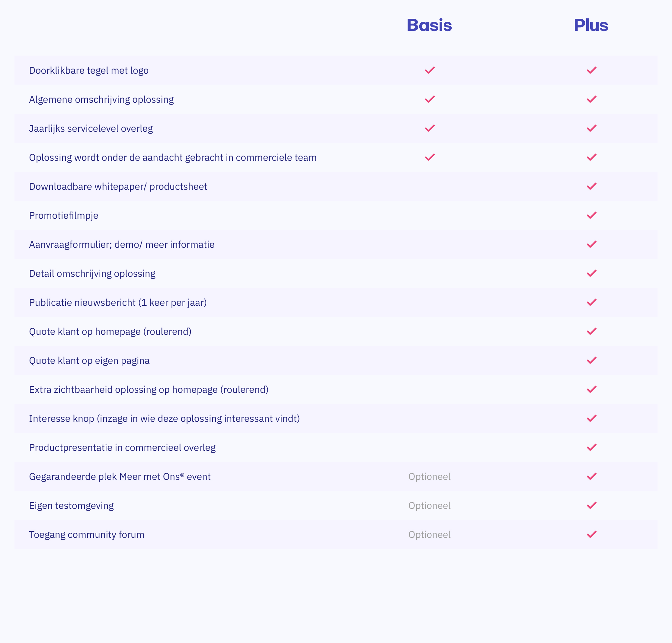The height and width of the screenshot is (643, 672).
Task: Click the Plus checkmark for Eigen testomgeving
Action: pos(591,505)
